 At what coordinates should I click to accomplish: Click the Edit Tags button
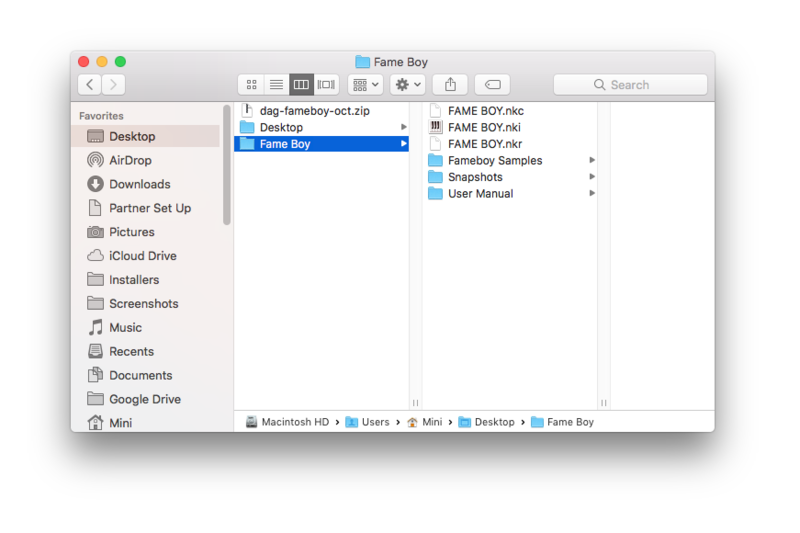492,85
